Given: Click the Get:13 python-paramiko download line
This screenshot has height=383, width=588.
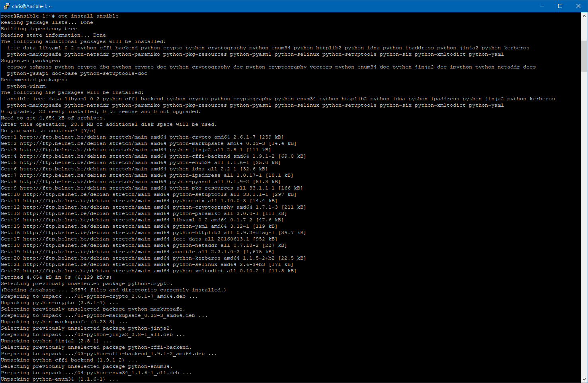Looking at the screenshot, I should (x=144, y=213).
